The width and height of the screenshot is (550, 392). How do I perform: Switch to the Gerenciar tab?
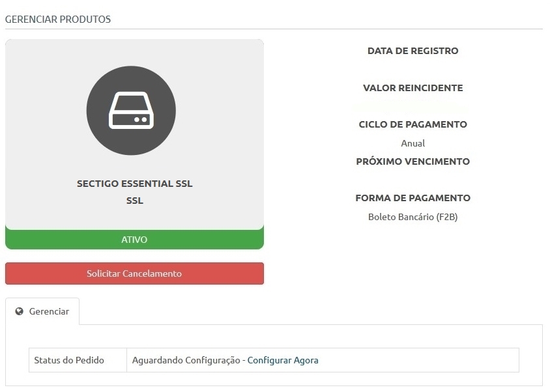[x=42, y=311]
